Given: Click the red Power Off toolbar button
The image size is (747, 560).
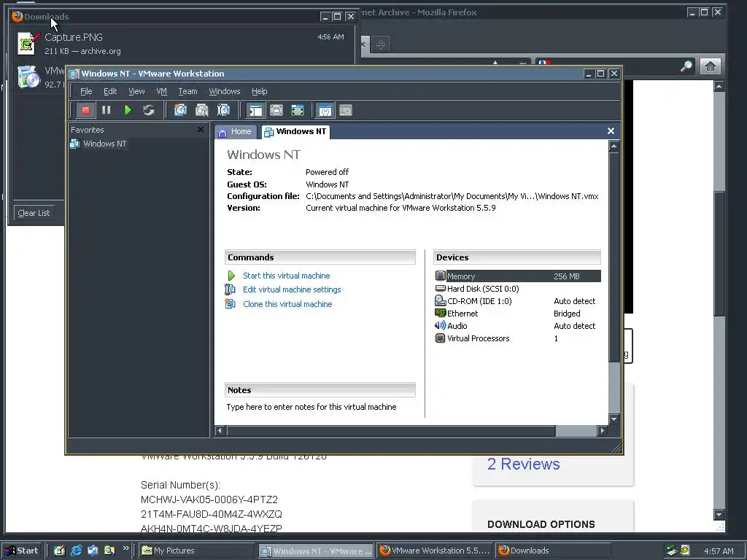Looking at the screenshot, I should click(x=86, y=111).
